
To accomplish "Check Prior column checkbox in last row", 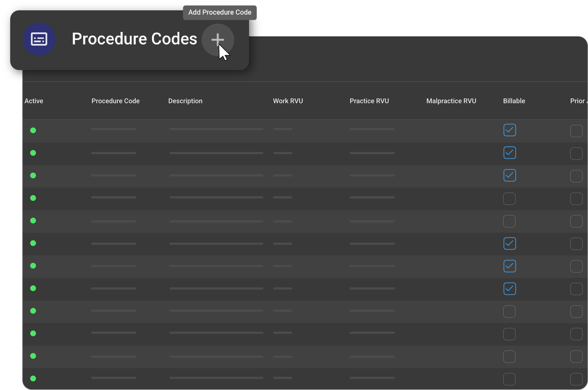I will pyautogui.click(x=576, y=379).
